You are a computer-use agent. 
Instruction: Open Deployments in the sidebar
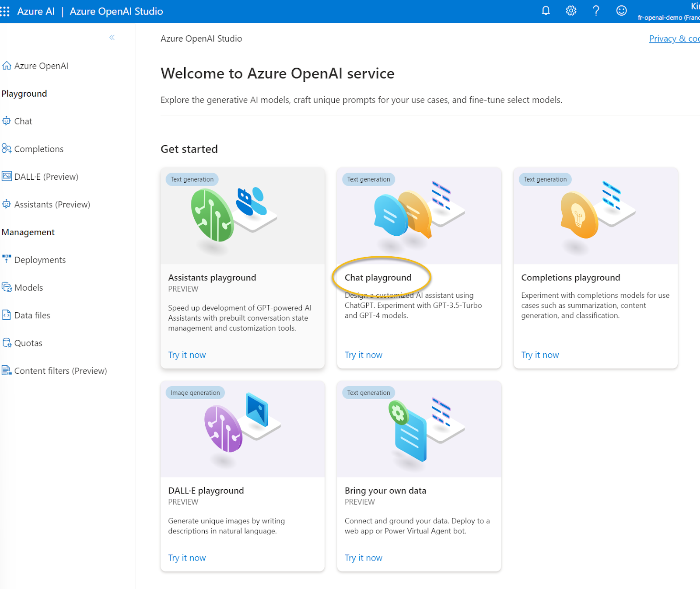pyautogui.click(x=40, y=260)
